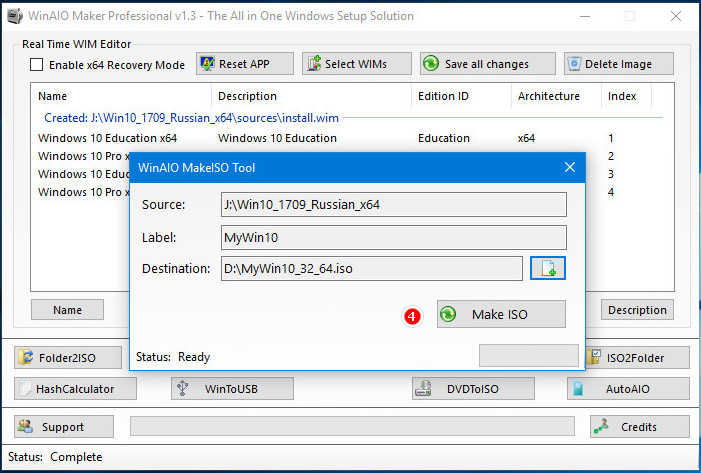This screenshot has height=473, width=701.
Task: Click the Credits button
Action: (639, 427)
